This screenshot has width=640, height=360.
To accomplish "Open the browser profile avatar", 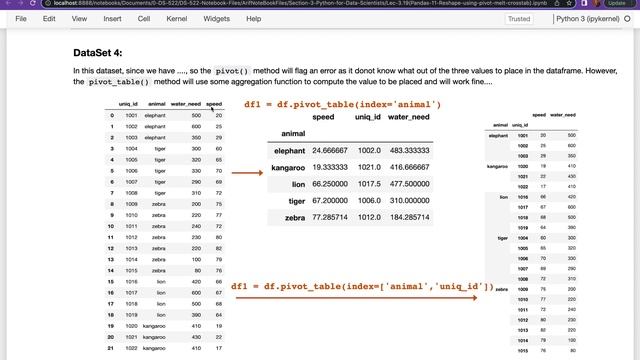I will tap(597, 3).
